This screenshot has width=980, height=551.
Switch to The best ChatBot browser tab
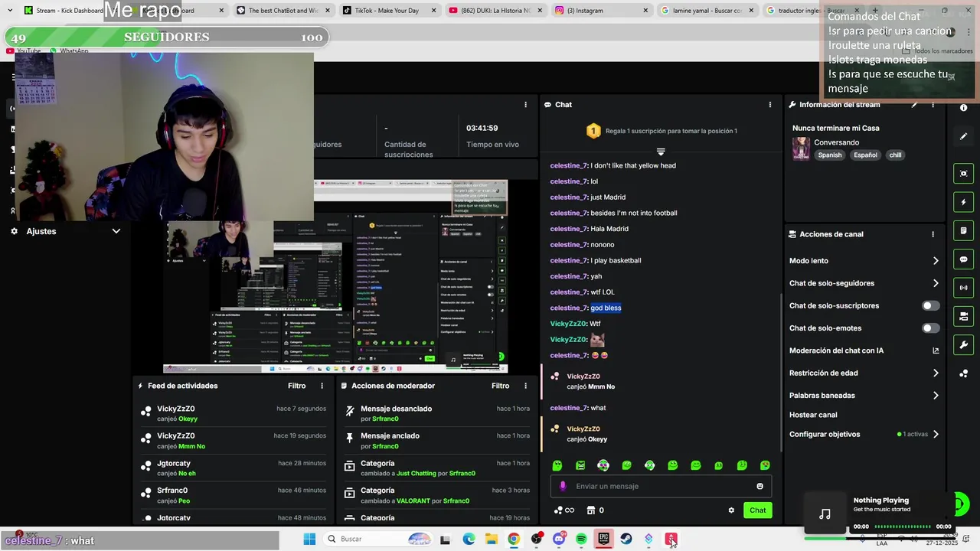coord(282,11)
